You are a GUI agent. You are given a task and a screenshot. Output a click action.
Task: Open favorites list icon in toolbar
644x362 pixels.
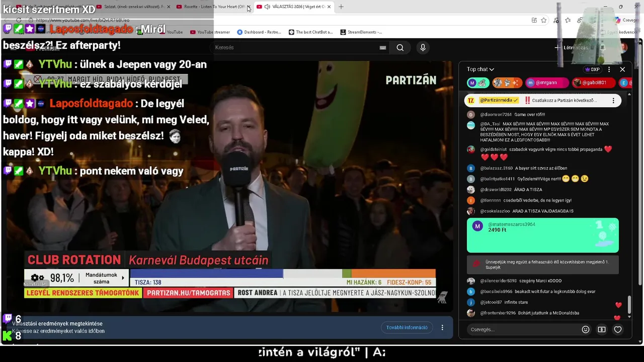568,20
